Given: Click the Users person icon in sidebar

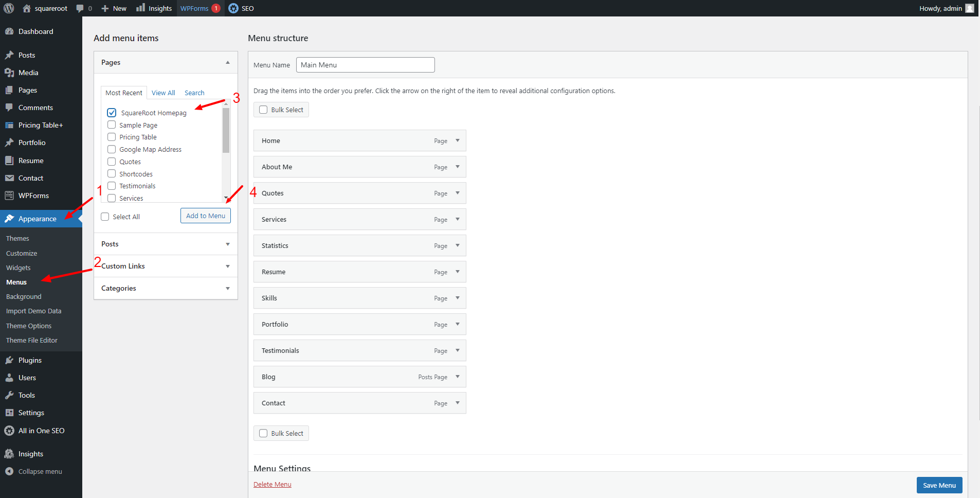Looking at the screenshot, I should click(9, 378).
